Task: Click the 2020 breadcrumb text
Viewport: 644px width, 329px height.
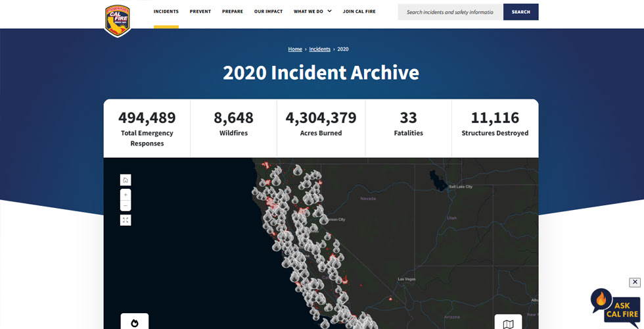Action: pyautogui.click(x=343, y=49)
